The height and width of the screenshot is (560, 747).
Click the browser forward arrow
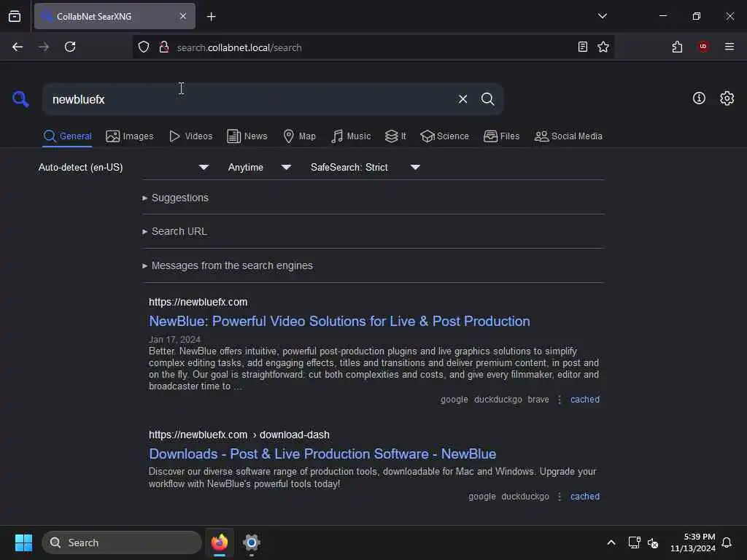[x=43, y=47]
